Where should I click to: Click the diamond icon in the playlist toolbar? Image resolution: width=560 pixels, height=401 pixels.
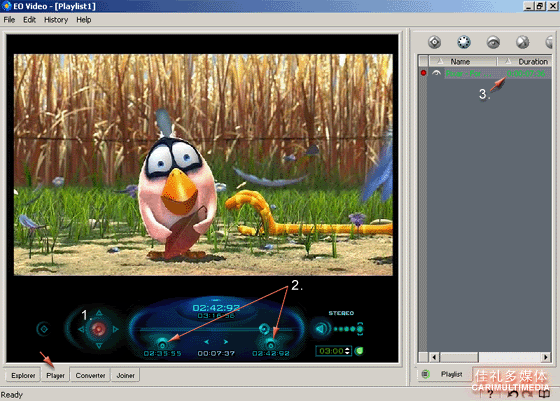tap(434, 42)
